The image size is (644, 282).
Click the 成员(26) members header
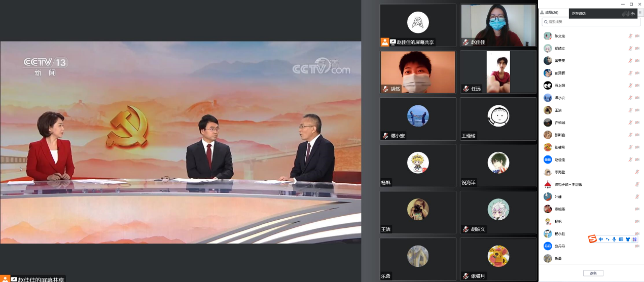[x=551, y=13]
